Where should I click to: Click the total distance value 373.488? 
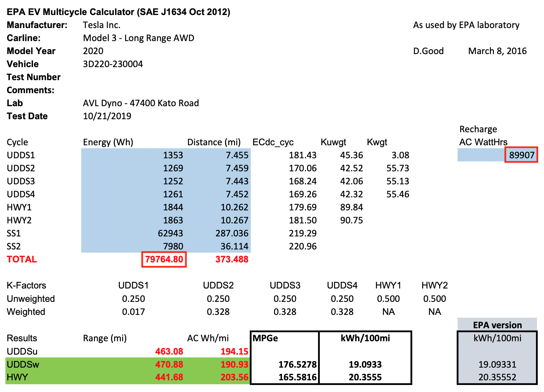tap(232, 259)
